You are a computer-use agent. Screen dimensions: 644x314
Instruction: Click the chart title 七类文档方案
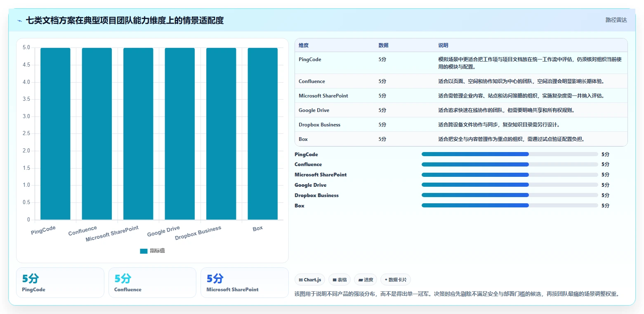(x=125, y=20)
